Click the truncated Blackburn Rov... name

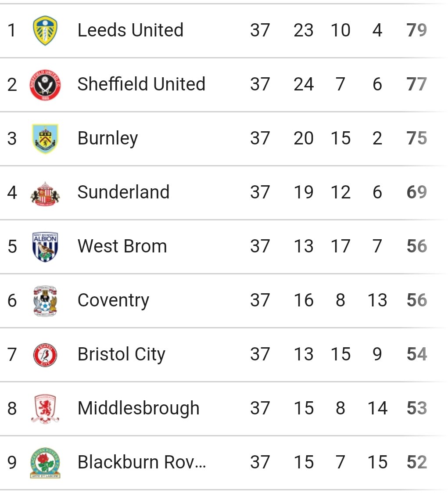pos(142,462)
